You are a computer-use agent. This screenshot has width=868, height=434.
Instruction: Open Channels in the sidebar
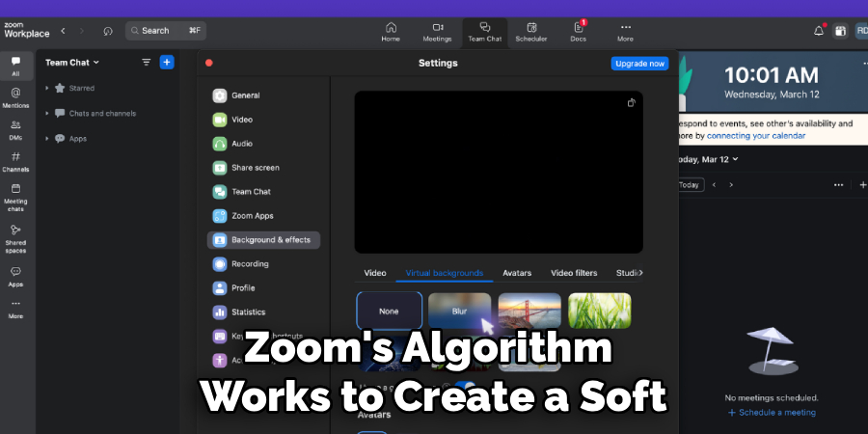click(15, 162)
